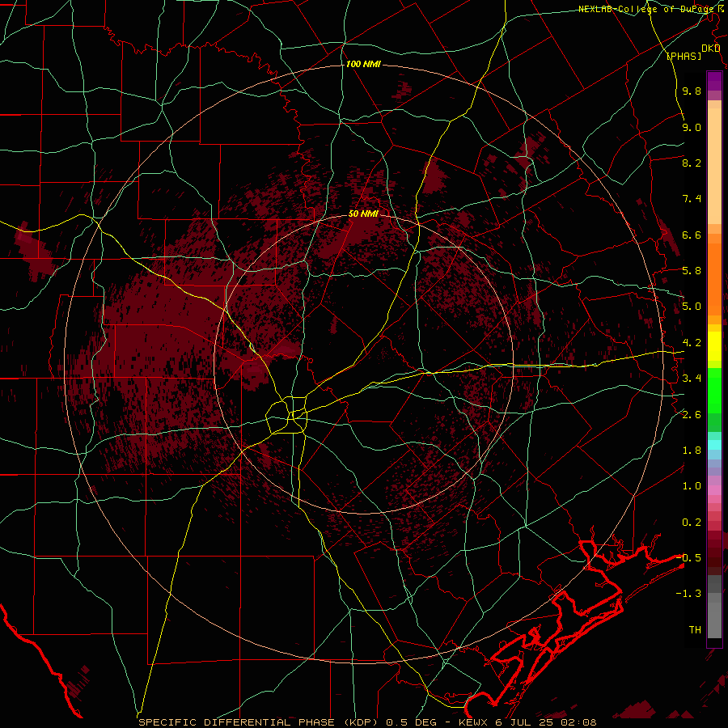728x728 pixels.
Task: Click the 8.2 scale label
Action: click(692, 163)
